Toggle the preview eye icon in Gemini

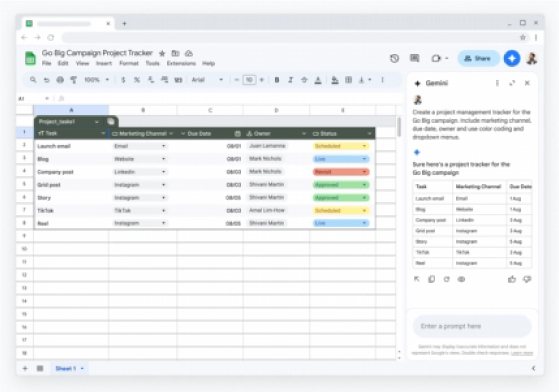click(461, 279)
